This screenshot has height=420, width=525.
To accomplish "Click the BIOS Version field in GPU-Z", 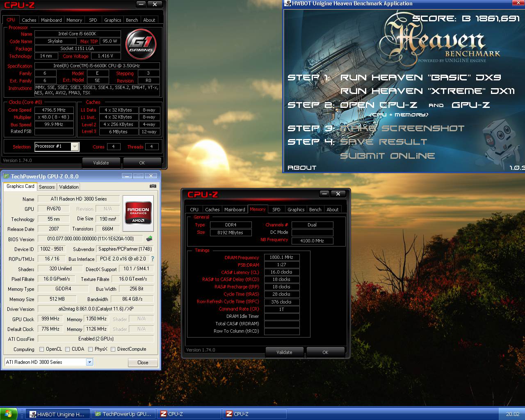I will pyautogui.click(x=91, y=239).
